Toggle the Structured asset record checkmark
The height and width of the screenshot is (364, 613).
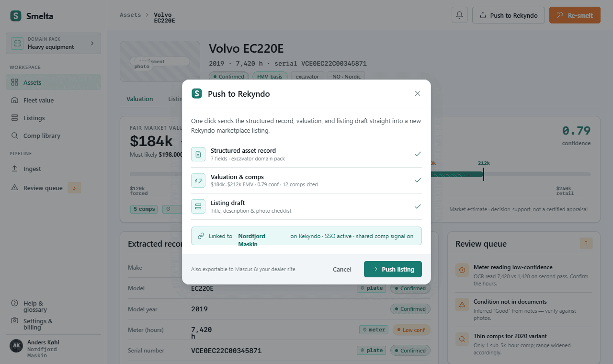pos(418,154)
